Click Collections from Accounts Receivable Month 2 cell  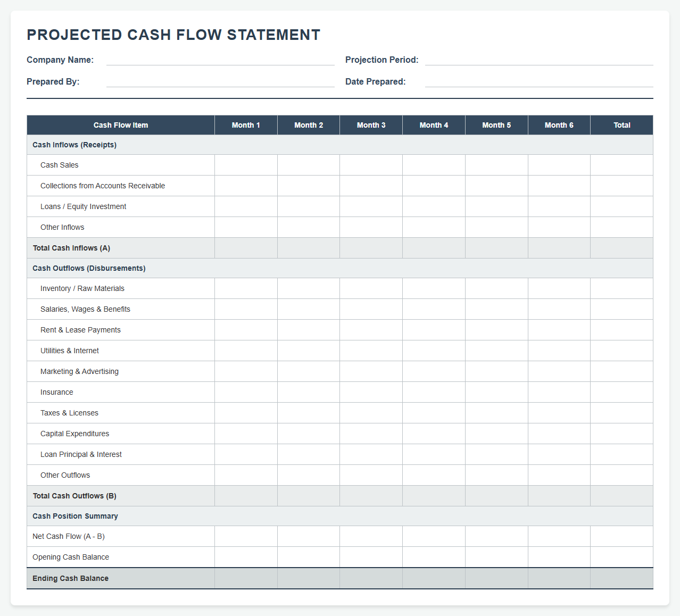tap(309, 186)
